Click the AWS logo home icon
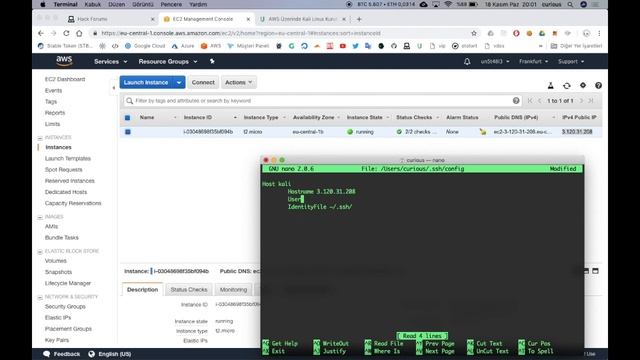This screenshot has height=360, width=640. coord(64,61)
